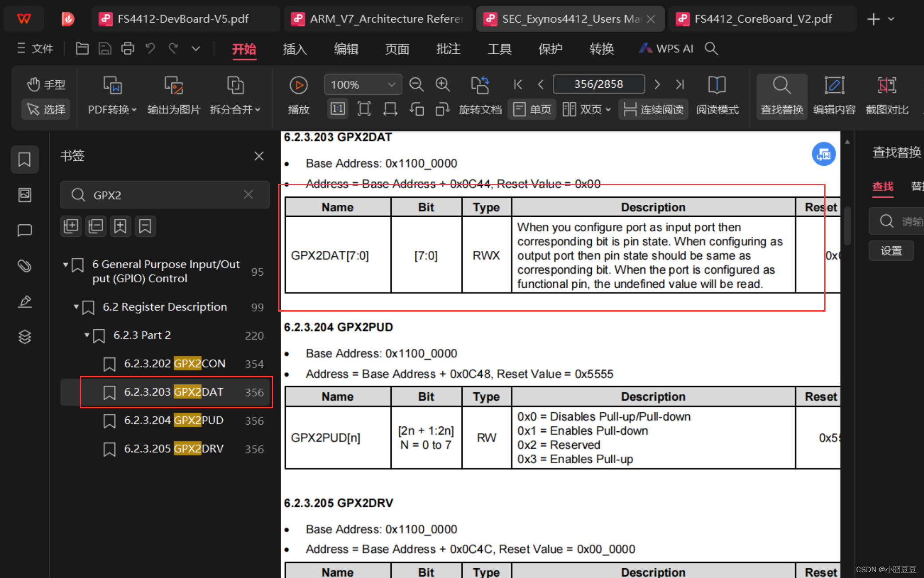Select the Hand (手型) tool
This screenshot has width=924, height=578.
pos(46,84)
